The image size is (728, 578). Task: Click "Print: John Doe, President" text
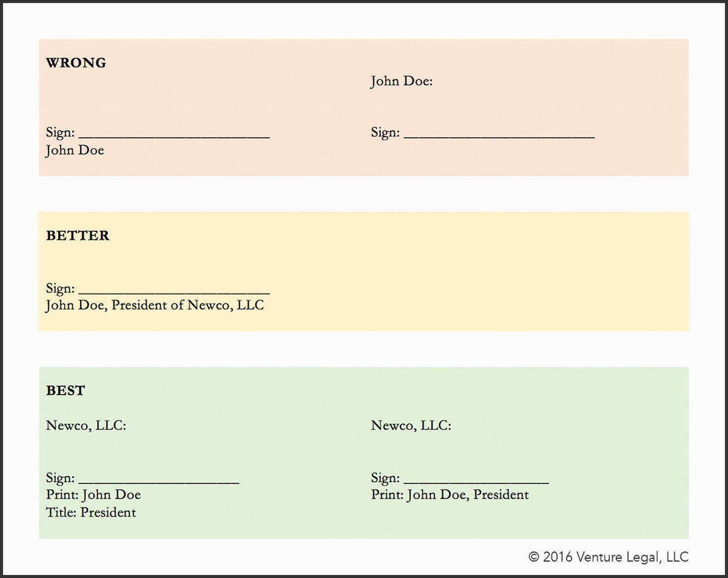tap(450, 495)
